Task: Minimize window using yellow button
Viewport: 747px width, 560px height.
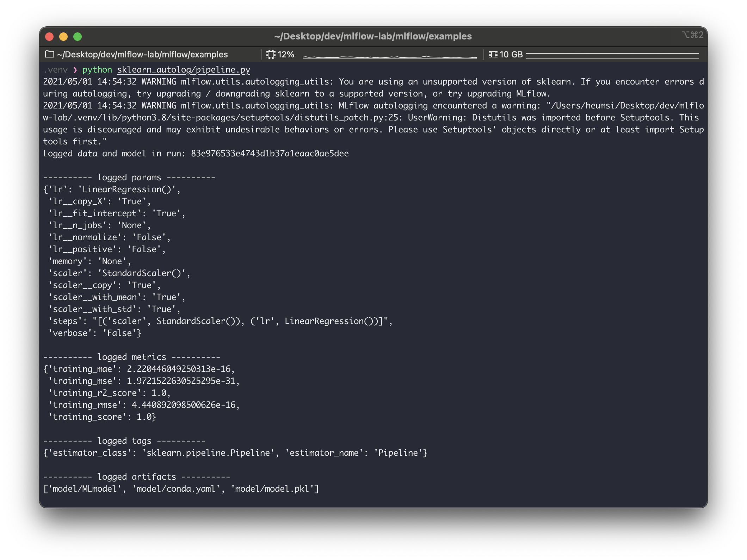Action: (63, 37)
